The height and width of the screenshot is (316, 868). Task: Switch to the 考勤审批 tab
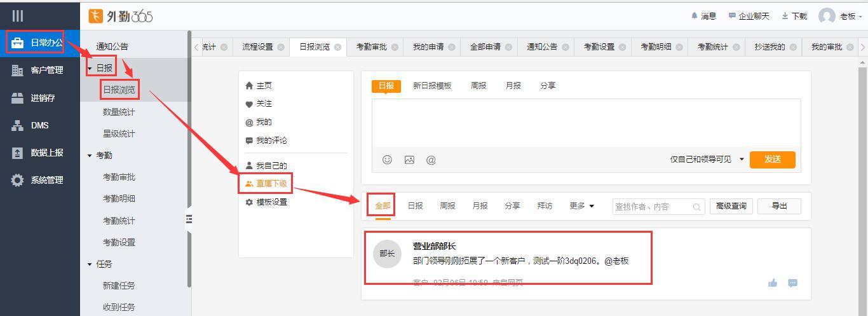pyautogui.click(x=371, y=46)
